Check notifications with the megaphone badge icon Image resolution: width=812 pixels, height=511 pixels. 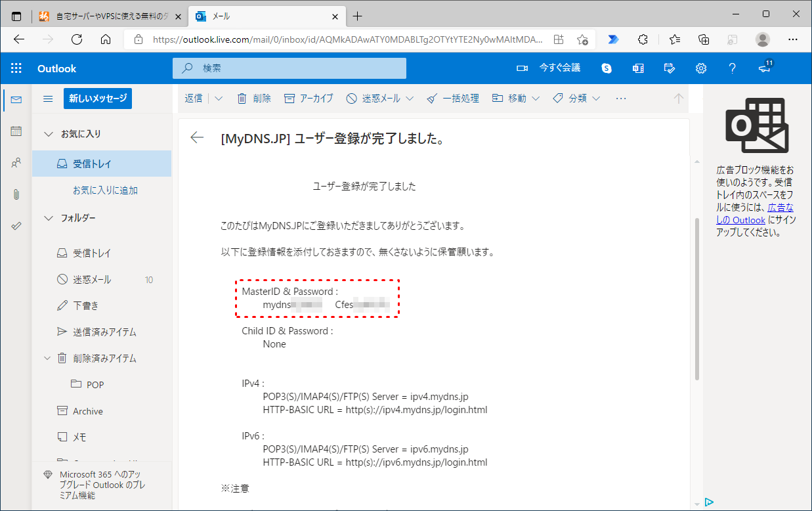(763, 68)
